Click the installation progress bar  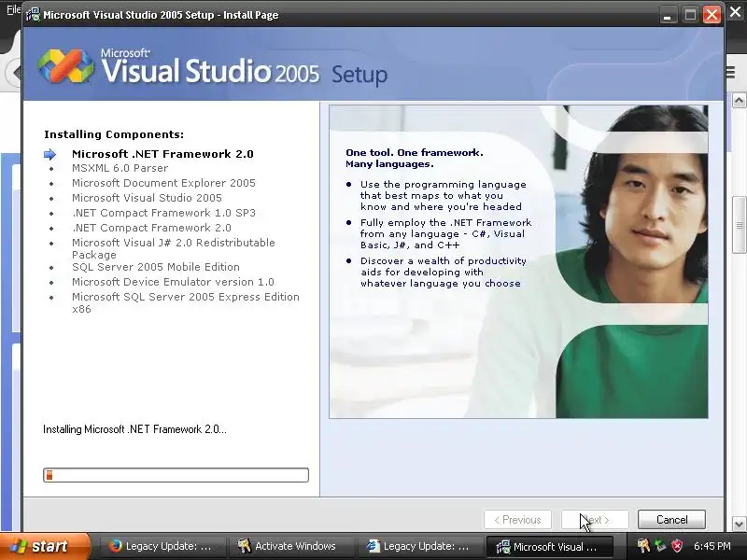176,475
